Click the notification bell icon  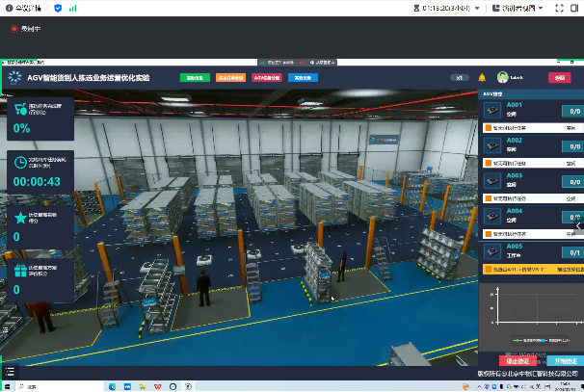click(x=482, y=78)
